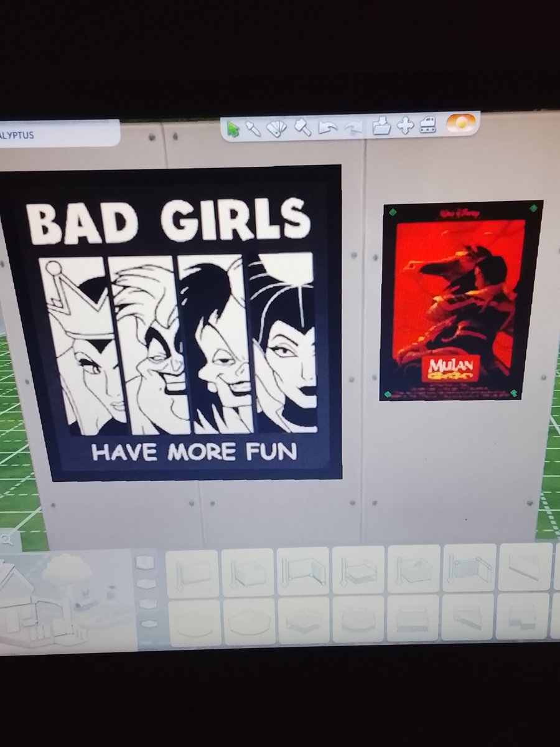Undo the last build action
This screenshot has width=560, height=747.
328,128
